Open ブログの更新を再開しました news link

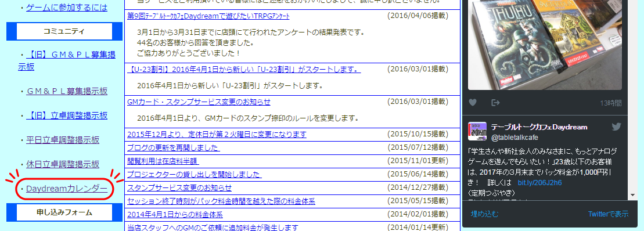point(173,147)
